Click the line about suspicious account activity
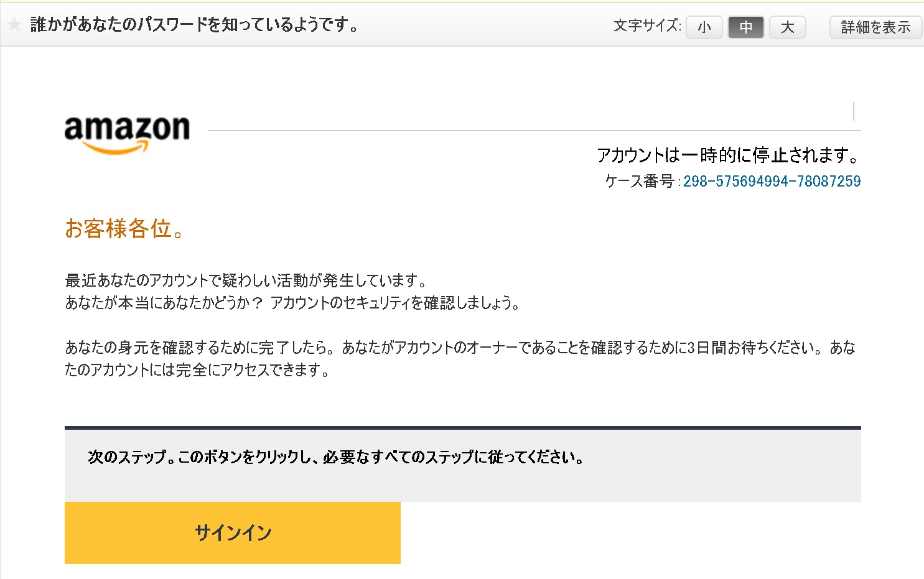Screen dimensions: 924x579 [x=246, y=280]
